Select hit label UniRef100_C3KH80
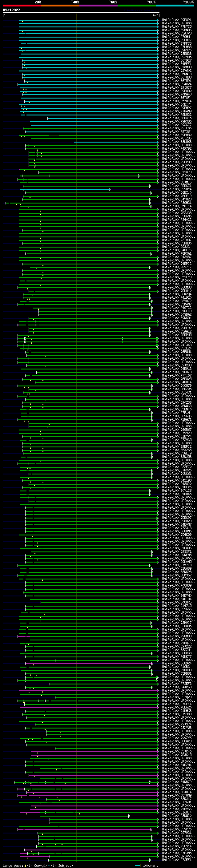Viewport: 197px width, 868px height. pos(177,243)
